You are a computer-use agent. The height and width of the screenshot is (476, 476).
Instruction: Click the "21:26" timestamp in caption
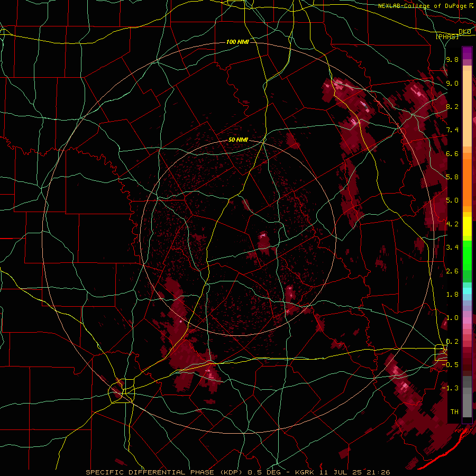click(378, 472)
